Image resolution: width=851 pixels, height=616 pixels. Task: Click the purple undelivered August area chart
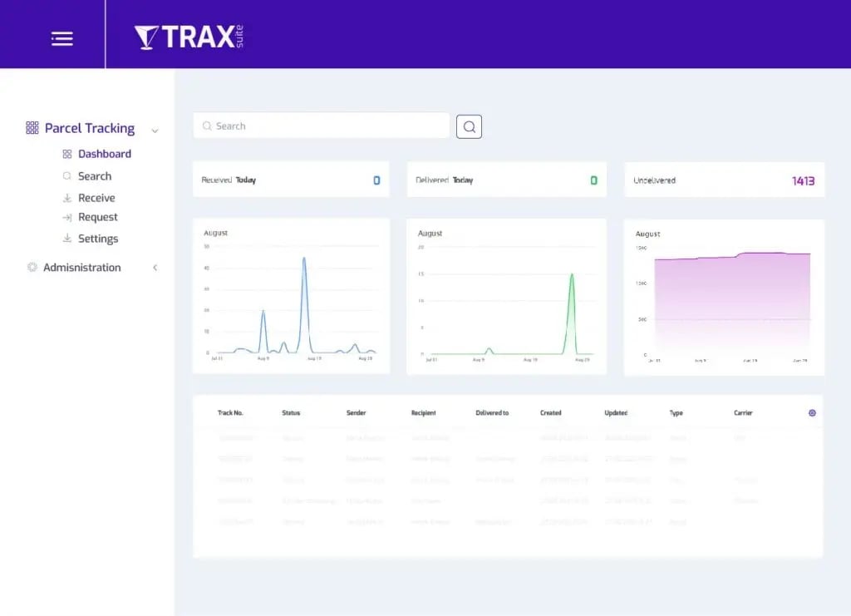(724, 298)
